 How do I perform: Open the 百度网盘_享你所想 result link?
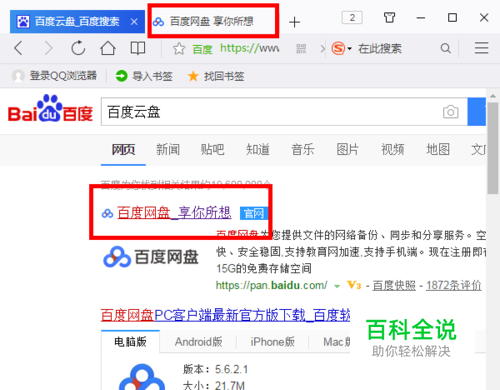(x=174, y=213)
